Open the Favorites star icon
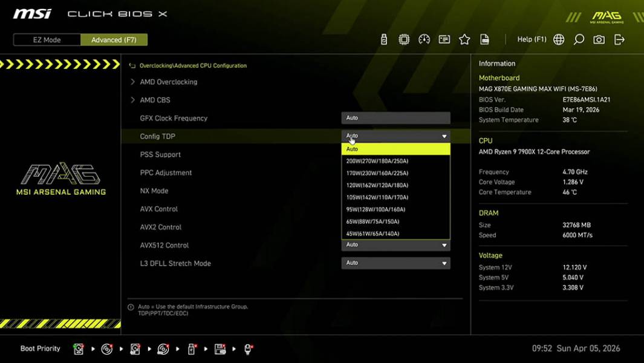Image resolution: width=644 pixels, height=363 pixels. tap(464, 39)
